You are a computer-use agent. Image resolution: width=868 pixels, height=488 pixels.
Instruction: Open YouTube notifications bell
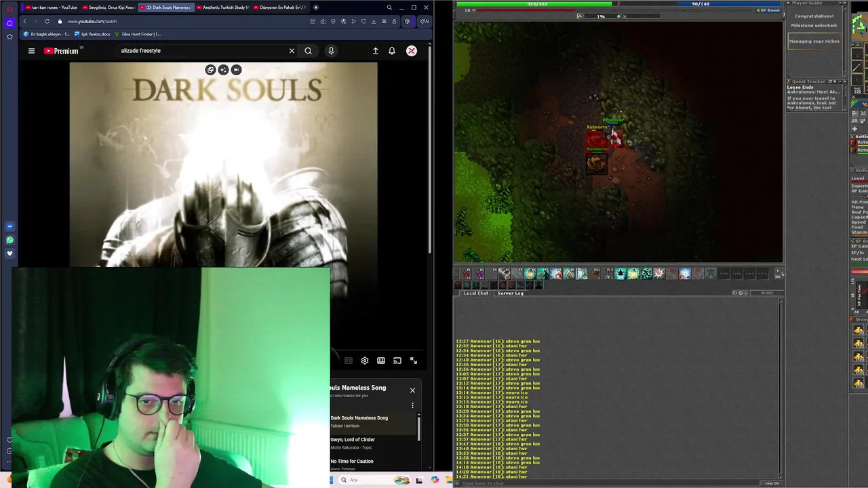[392, 51]
